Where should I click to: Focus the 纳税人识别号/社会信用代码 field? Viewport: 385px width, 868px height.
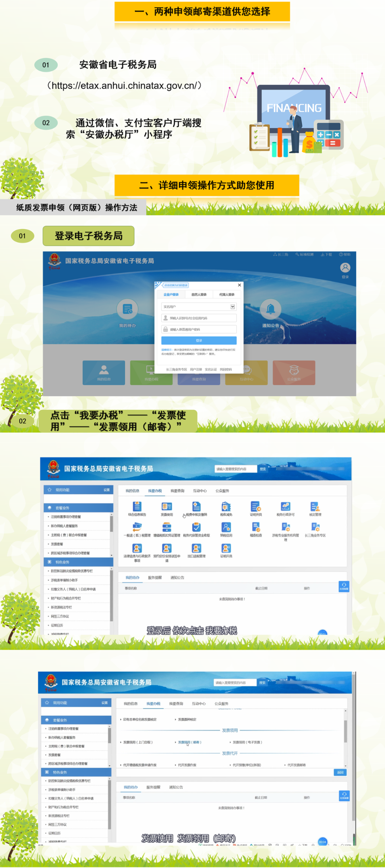tap(199, 318)
